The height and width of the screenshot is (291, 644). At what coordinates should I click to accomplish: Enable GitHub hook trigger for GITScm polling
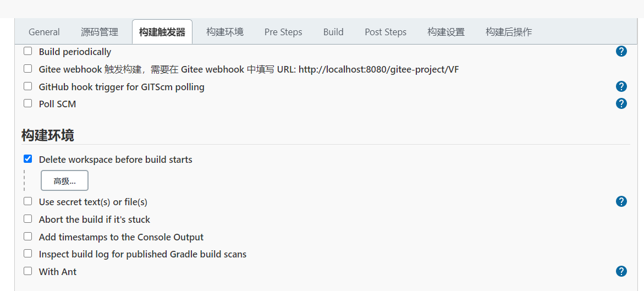28,86
